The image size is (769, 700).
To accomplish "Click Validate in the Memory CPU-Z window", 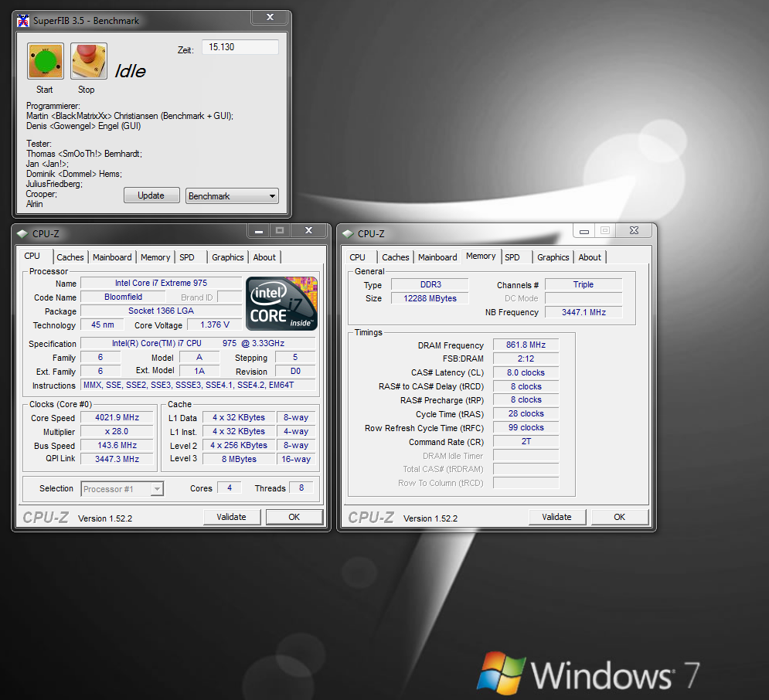I will point(556,517).
